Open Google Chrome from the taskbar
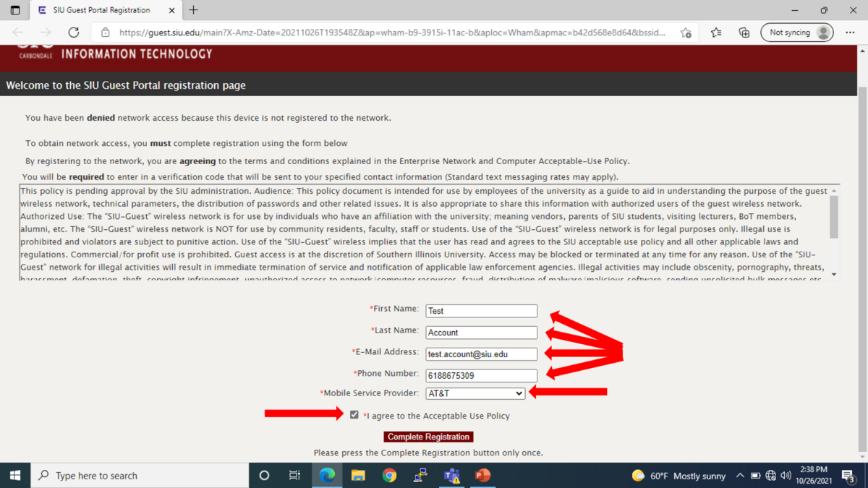Image resolution: width=868 pixels, height=488 pixels. (389, 475)
